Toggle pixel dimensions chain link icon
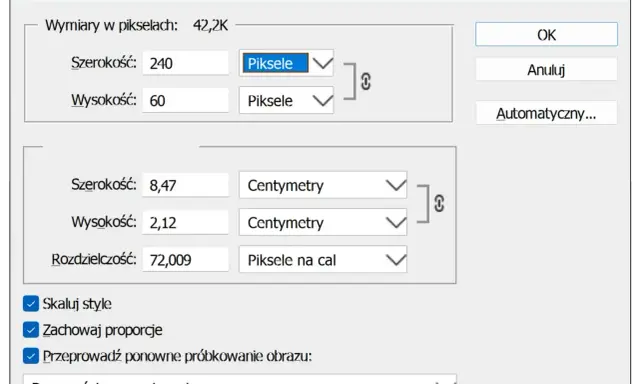The height and width of the screenshot is (384, 640). point(366,82)
